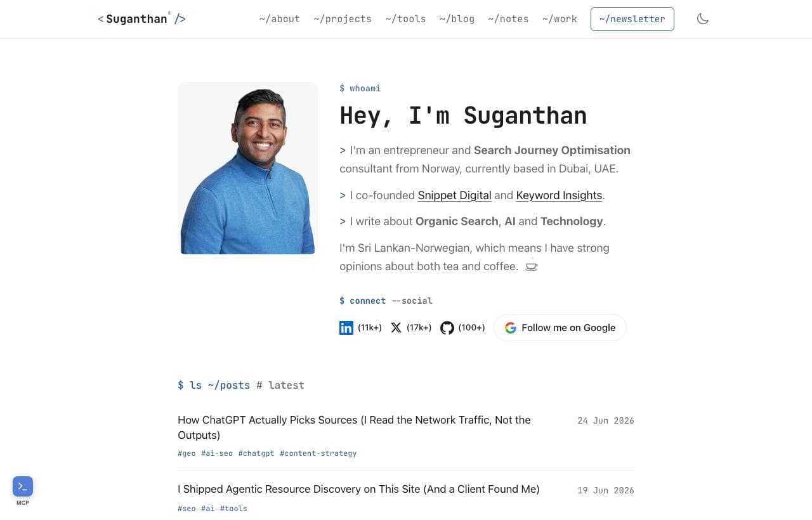The image size is (812, 520).
Task: Click the #tools tag on Agentic post
Action: tap(233, 509)
